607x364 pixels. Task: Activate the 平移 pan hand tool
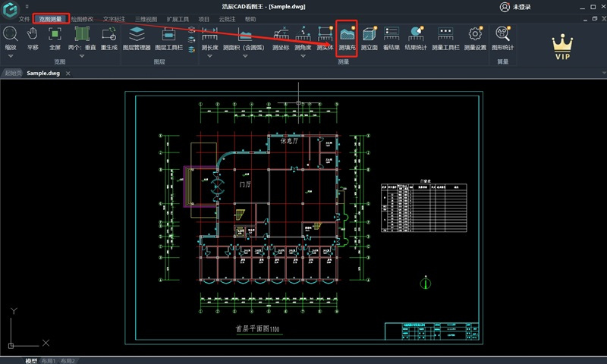tap(33, 39)
